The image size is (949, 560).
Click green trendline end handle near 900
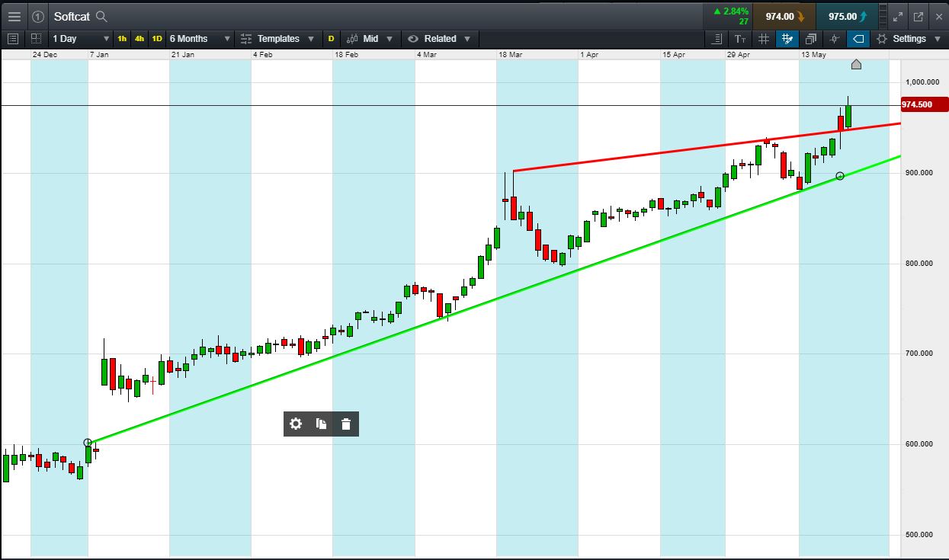pyautogui.click(x=840, y=176)
